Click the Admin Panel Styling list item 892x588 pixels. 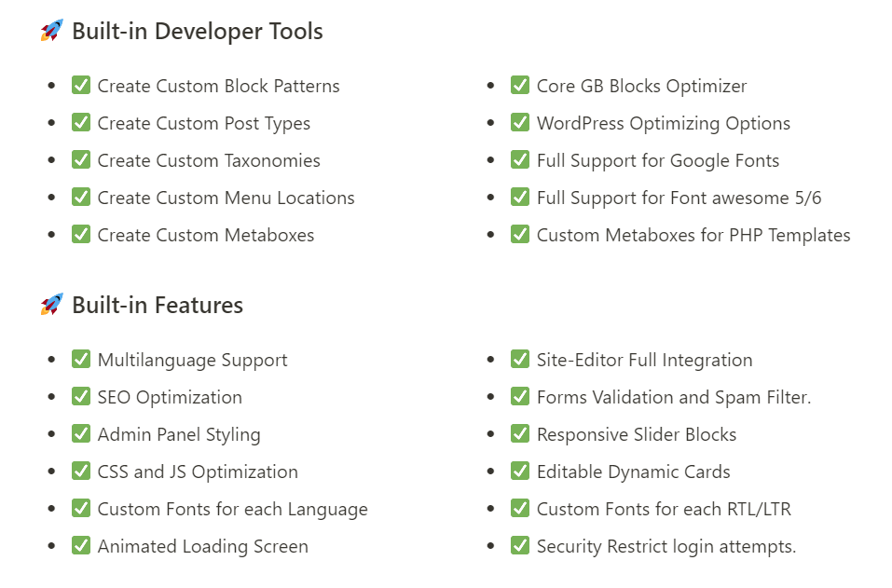179,435
